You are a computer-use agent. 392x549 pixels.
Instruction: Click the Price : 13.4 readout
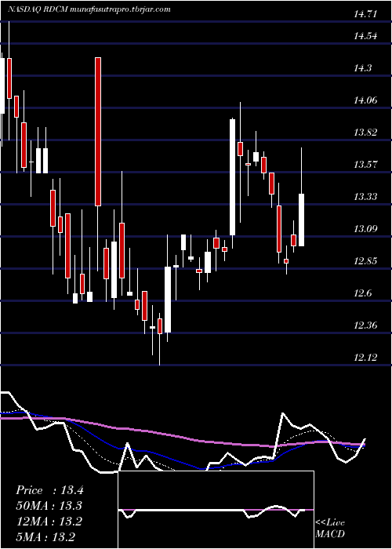(49, 490)
